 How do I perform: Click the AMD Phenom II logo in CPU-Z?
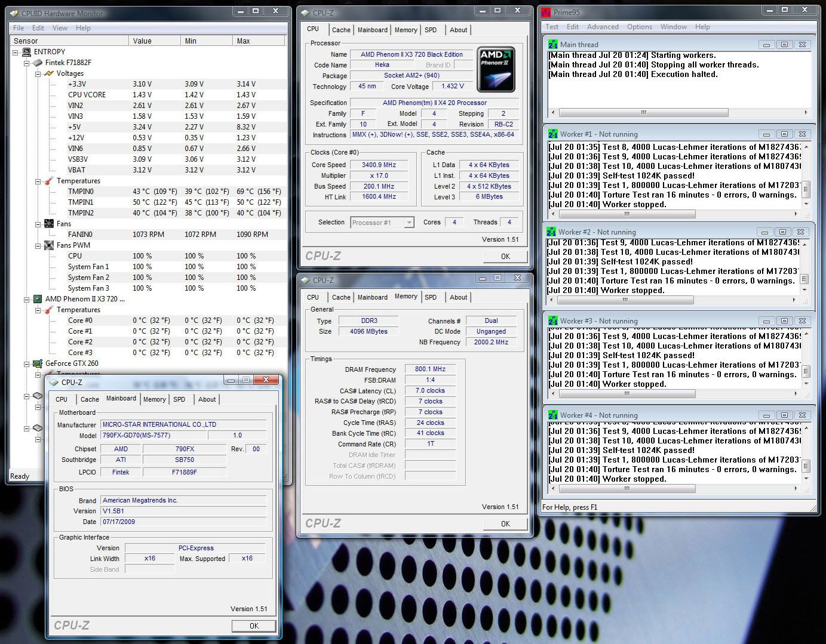496,70
